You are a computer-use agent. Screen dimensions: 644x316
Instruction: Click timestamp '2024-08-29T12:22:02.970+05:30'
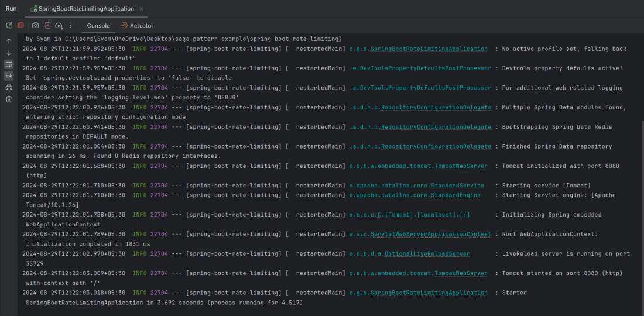(x=74, y=253)
